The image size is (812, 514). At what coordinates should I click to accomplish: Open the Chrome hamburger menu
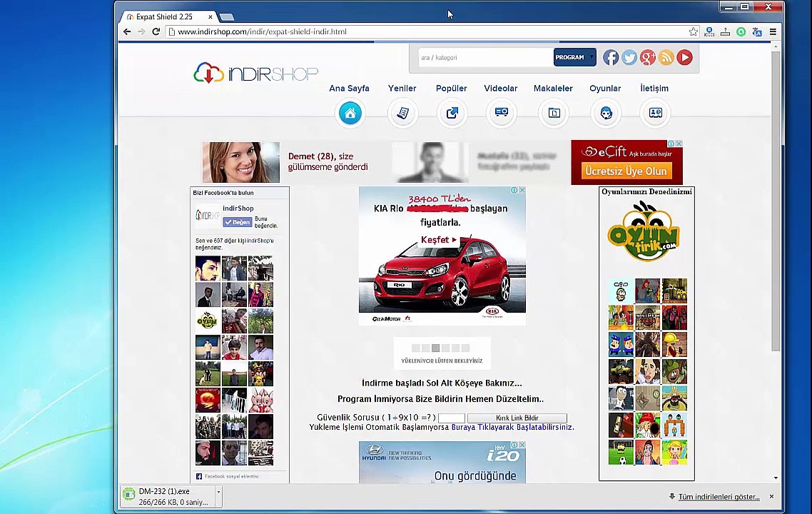773,31
